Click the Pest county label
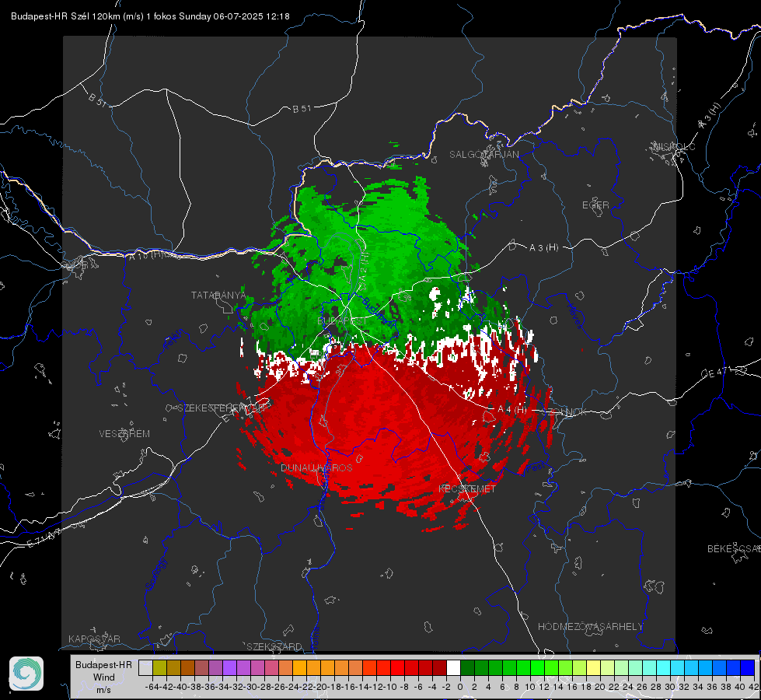This screenshot has width=761, height=700. pyautogui.click(x=534, y=467)
